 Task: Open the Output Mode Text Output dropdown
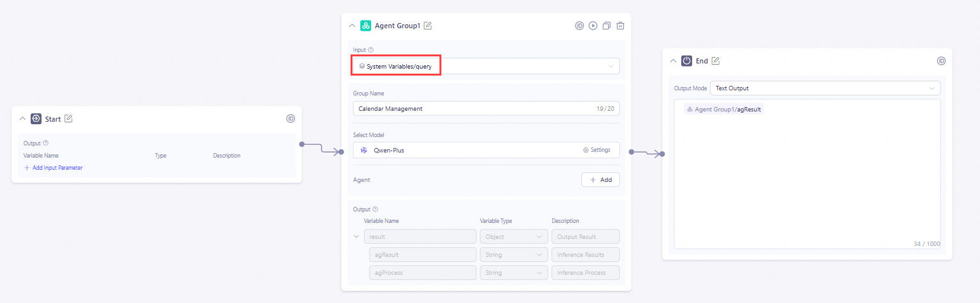click(x=825, y=88)
